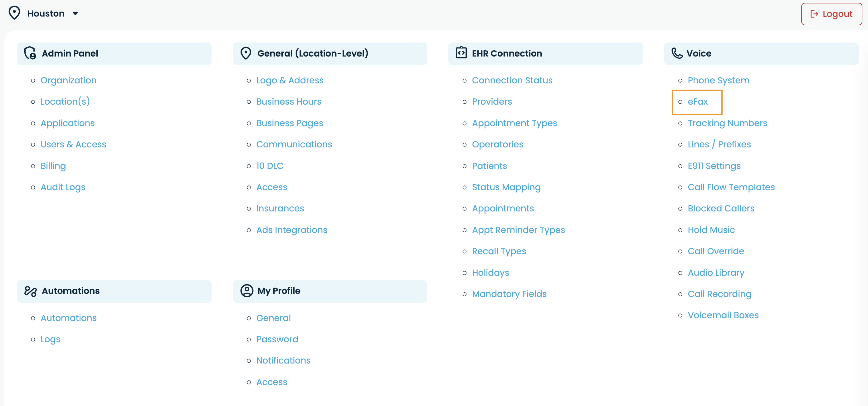Click the Voice phone handset icon
Image resolution: width=868 pixels, height=406 pixels.
tap(677, 53)
